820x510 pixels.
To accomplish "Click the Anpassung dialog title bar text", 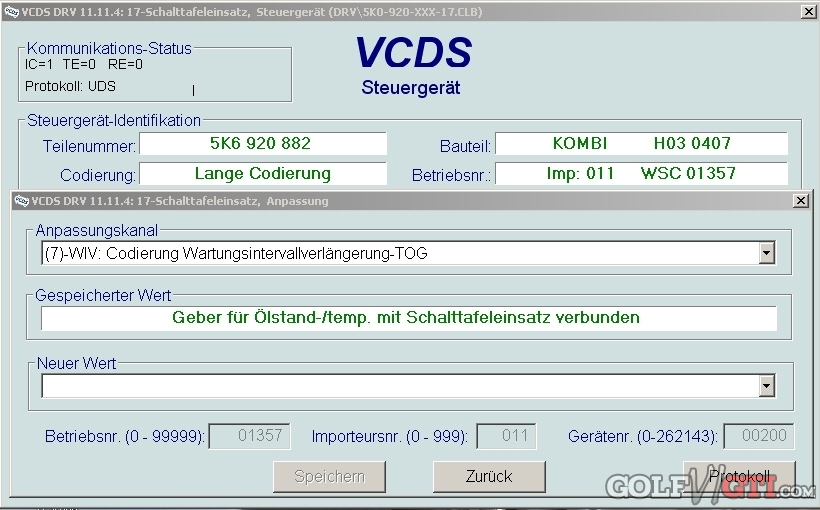I will tap(179, 201).
